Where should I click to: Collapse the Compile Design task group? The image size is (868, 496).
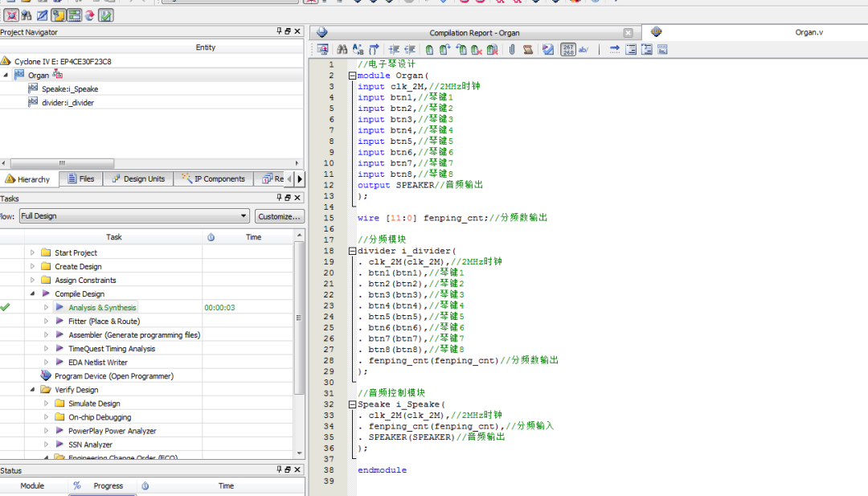(33, 294)
